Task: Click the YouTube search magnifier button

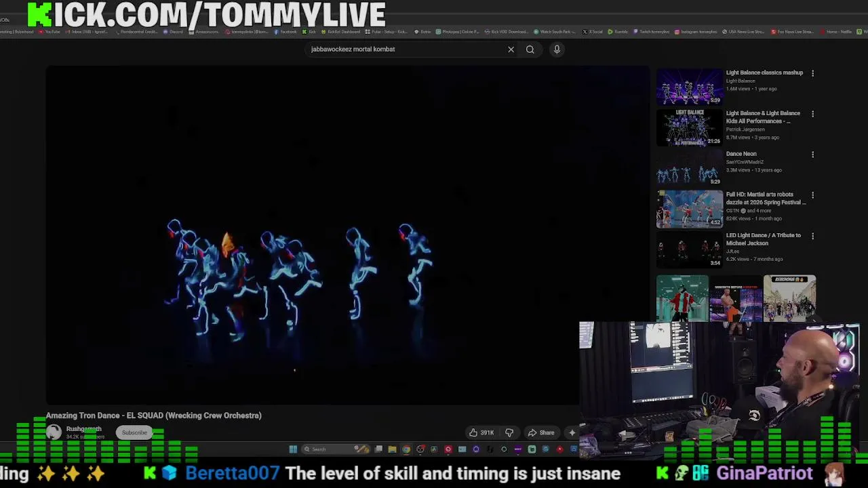Action: [530, 49]
